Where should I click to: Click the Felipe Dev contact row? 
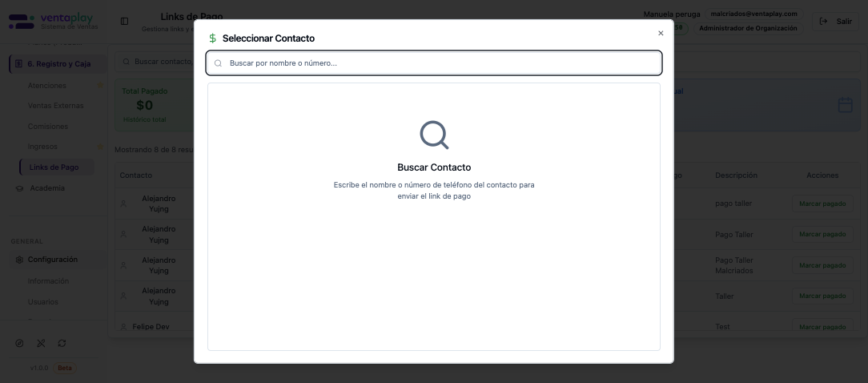tap(151, 326)
